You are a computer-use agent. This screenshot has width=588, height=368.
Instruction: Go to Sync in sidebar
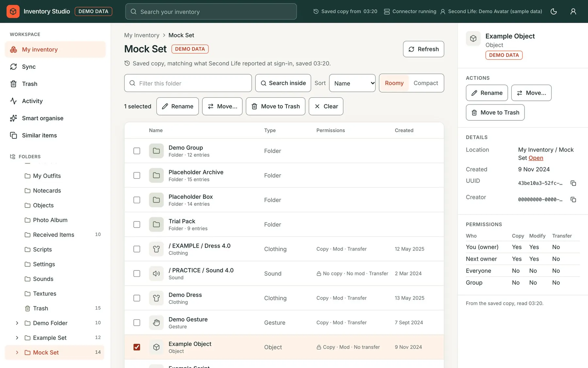[55, 67]
